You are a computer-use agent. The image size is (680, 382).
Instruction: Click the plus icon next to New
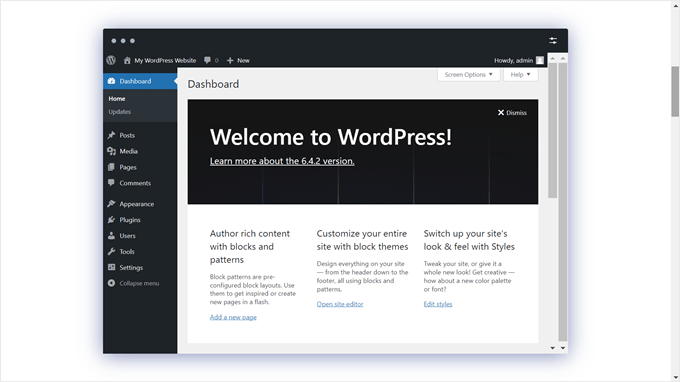230,60
